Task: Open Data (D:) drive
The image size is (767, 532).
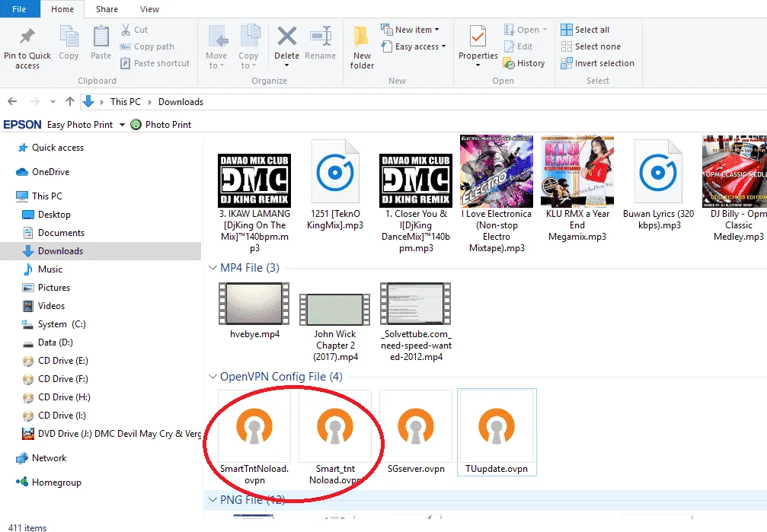Action: click(x=47, y=342)
